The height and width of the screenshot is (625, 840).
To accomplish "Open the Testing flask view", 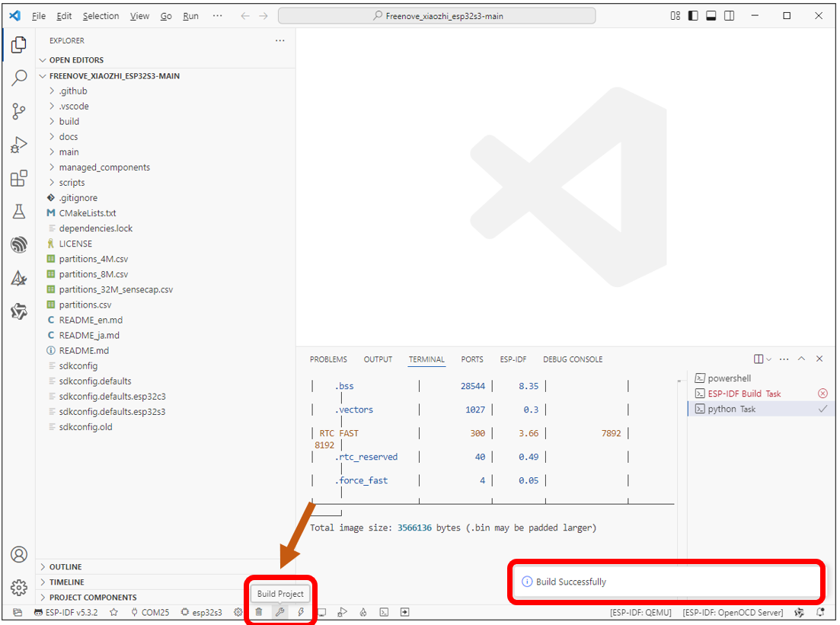I will coord(19,212).
